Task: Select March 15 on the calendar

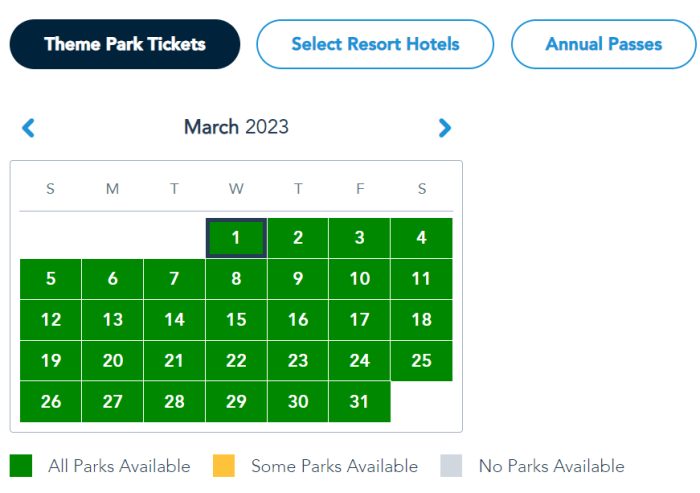Action: coord(236,320)
